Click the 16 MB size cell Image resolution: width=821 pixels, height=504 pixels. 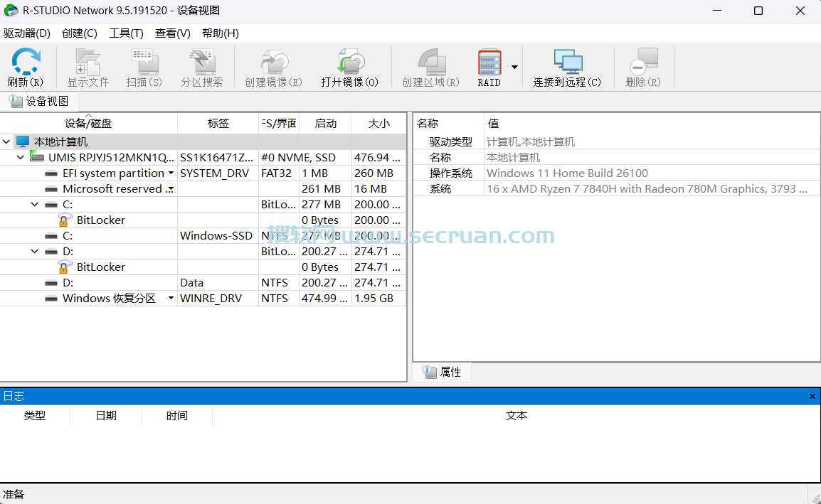tap(379, 189)
